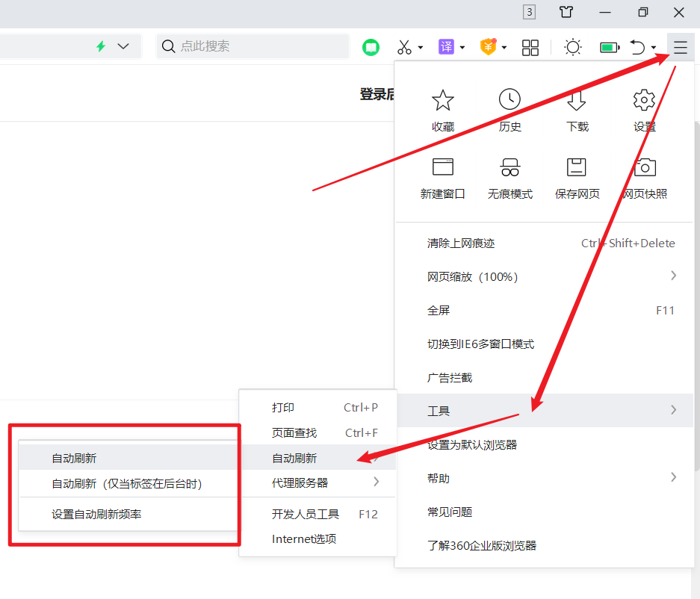
Task: Select 设置自动刷新频率 option
Action: coord(128,514)
